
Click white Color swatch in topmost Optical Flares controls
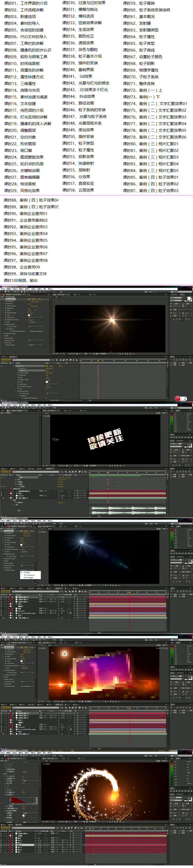click(x=29, y=315)
